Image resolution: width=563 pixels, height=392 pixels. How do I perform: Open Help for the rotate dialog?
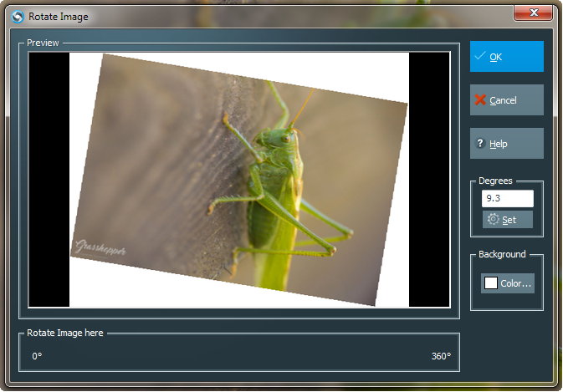point(506,144)
